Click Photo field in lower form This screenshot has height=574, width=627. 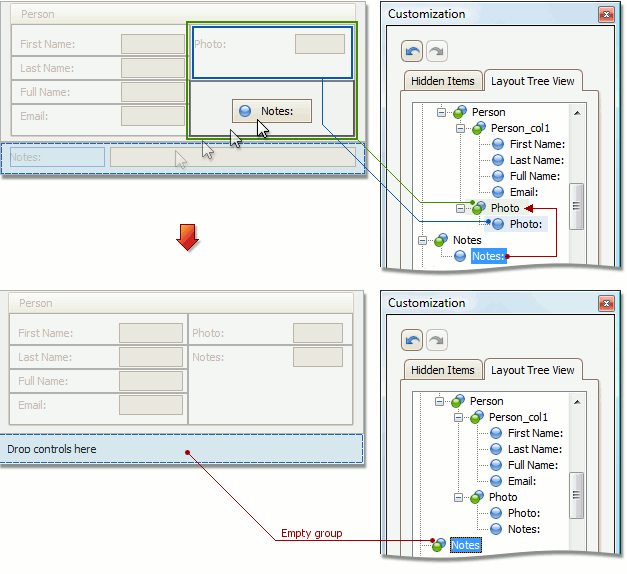[318, 333]
